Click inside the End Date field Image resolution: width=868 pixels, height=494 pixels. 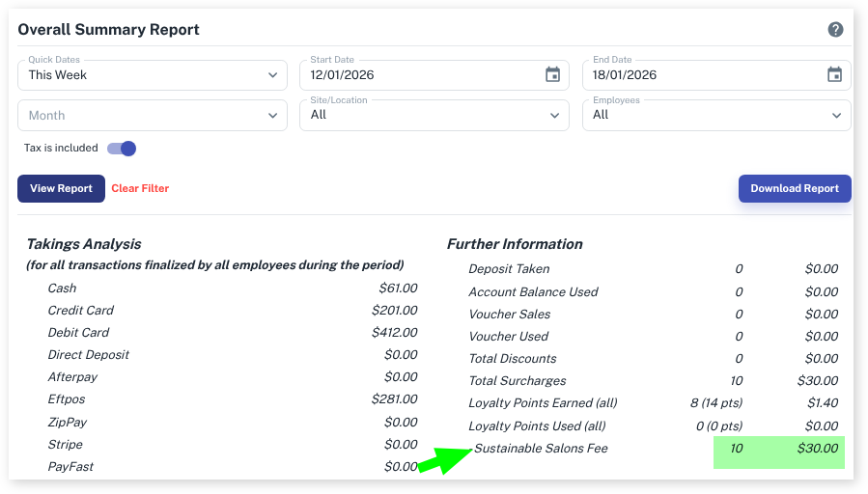(x=695, y=75)
